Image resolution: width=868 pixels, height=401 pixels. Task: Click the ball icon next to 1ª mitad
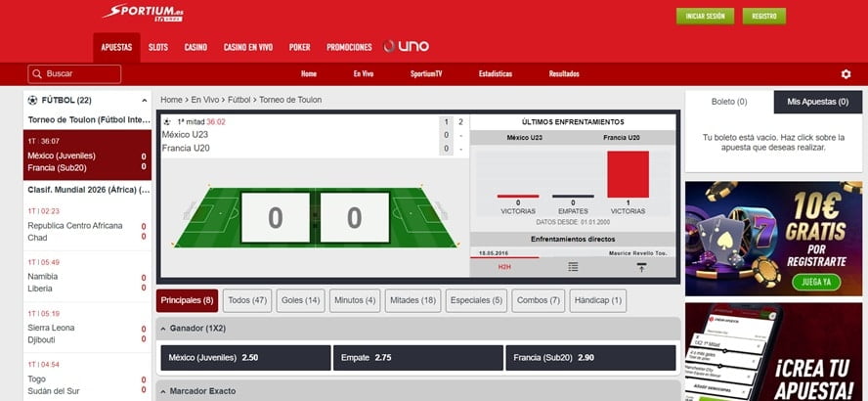click(x=168, y=122)
